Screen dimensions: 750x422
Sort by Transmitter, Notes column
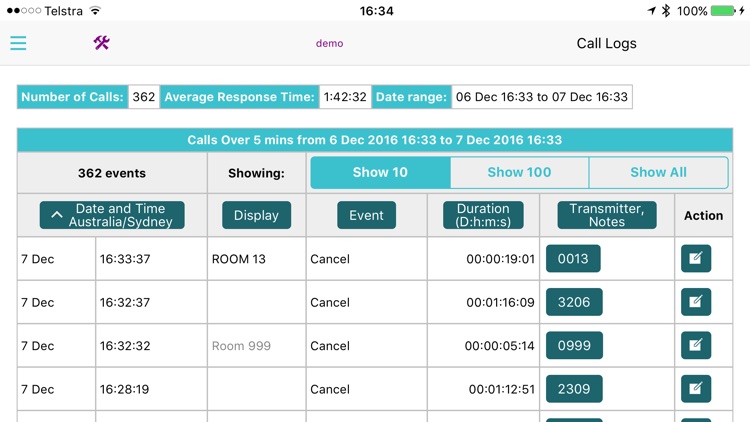607,215
